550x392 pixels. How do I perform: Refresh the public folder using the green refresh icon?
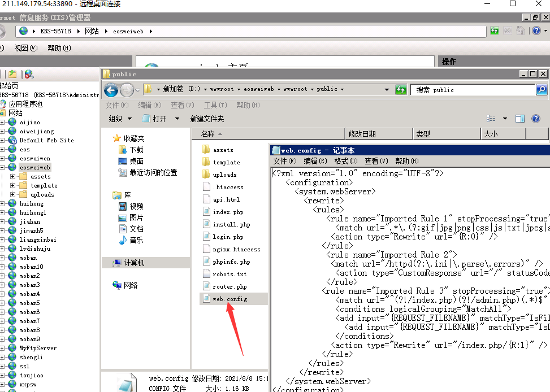pos(401,89)
